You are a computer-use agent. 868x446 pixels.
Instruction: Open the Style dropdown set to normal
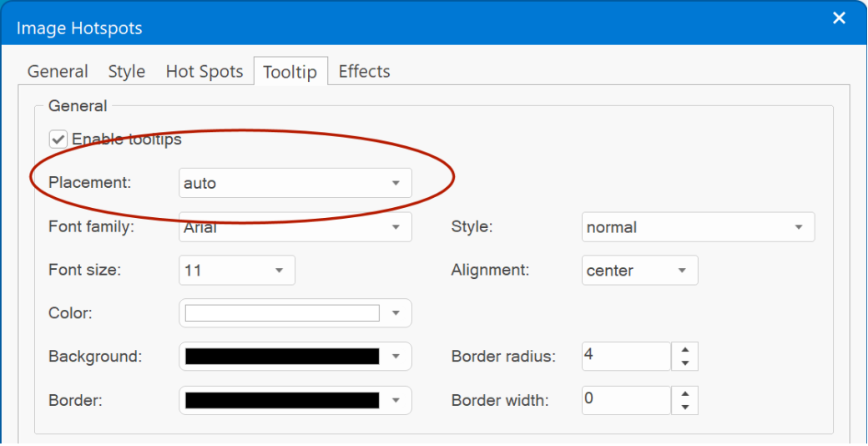click(698, 226)
